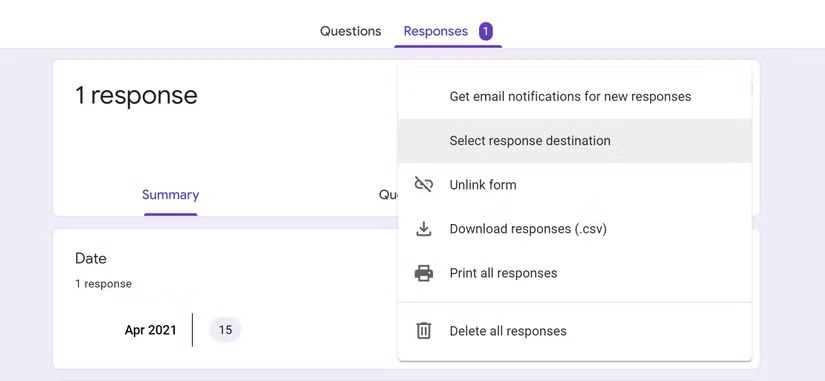Click the large 1 response heading
This screenshot has height=381, width=825.
coord(136,95)
